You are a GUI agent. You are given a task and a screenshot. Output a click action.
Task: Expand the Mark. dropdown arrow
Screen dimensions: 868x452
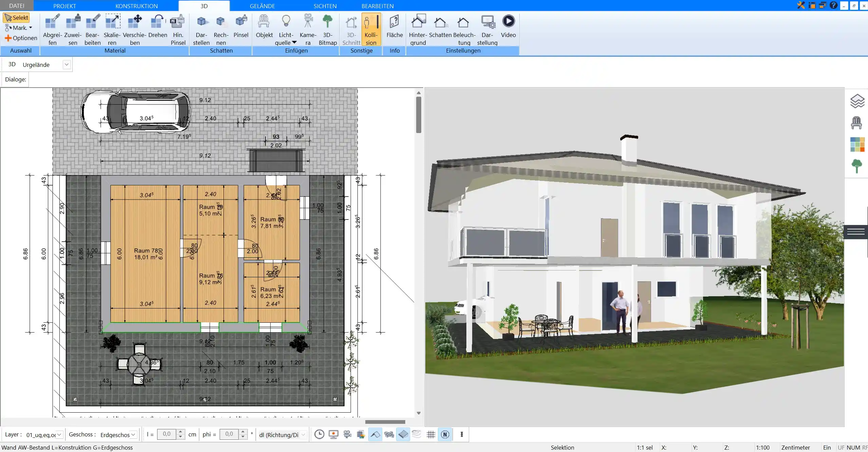(31, 28)
